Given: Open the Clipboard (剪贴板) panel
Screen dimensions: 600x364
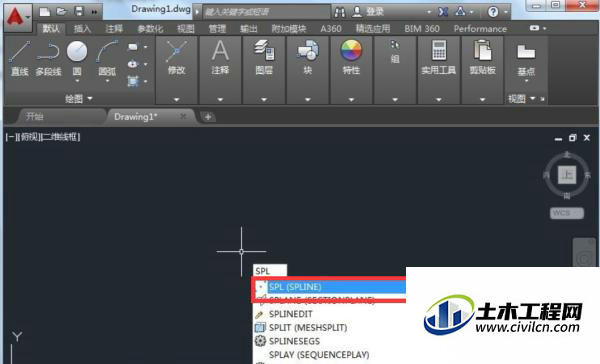Looking at the screenshot, I should tap(483, 57).
